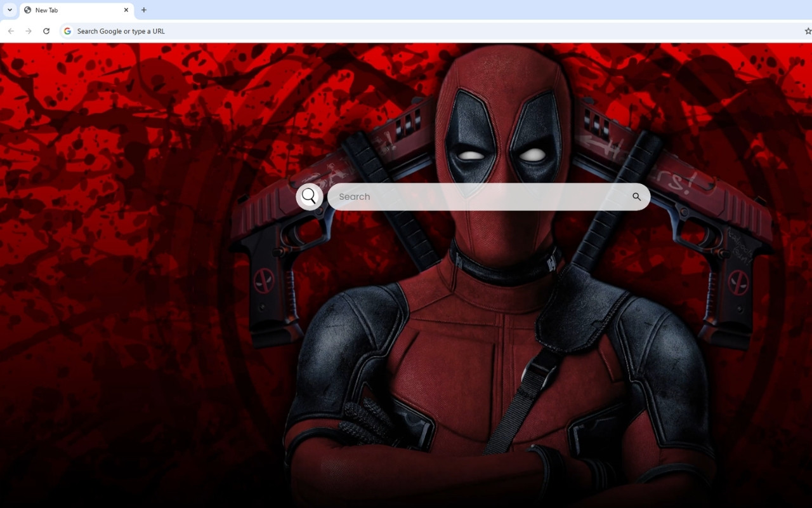Open a new tab with plus button
The height and width of the screenshot is (508, 812).
coord(144,10)
